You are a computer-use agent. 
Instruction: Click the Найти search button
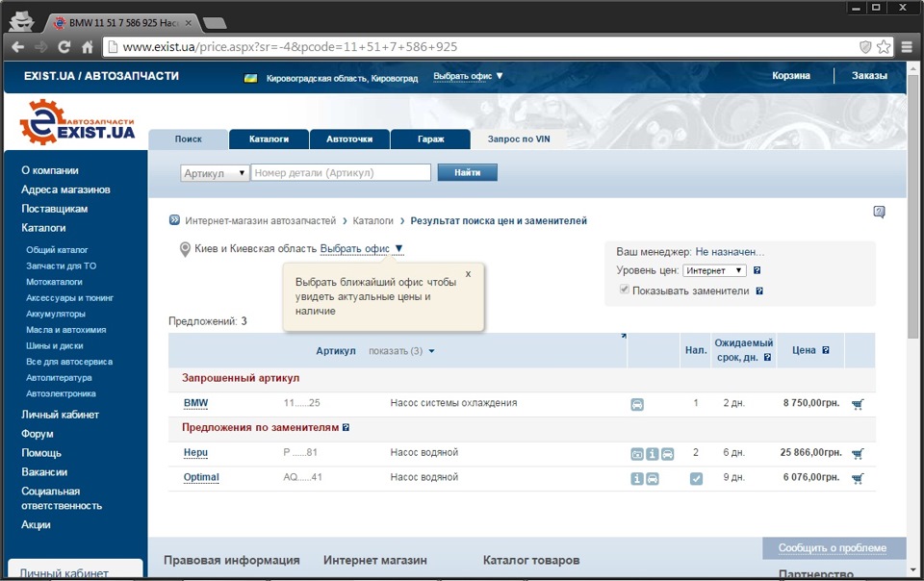tap(468, 172)
